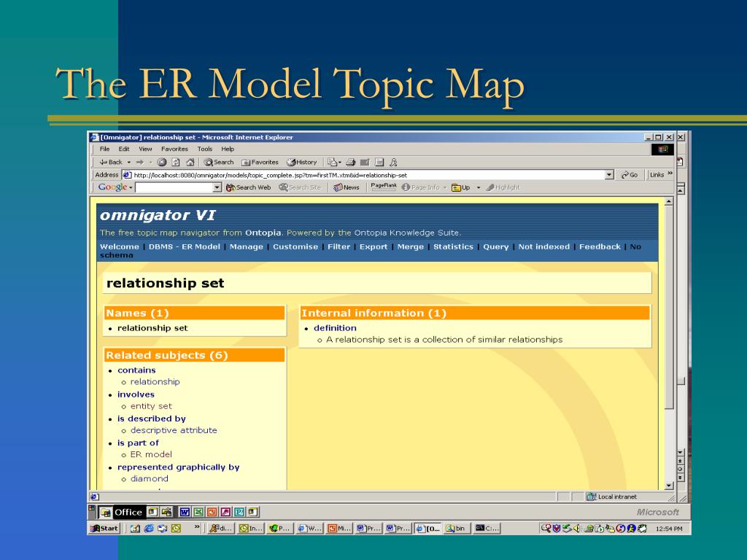Launch Excel from the Office shortcut bar
This screenshot has height=560, width=747.
pos(198,512)
